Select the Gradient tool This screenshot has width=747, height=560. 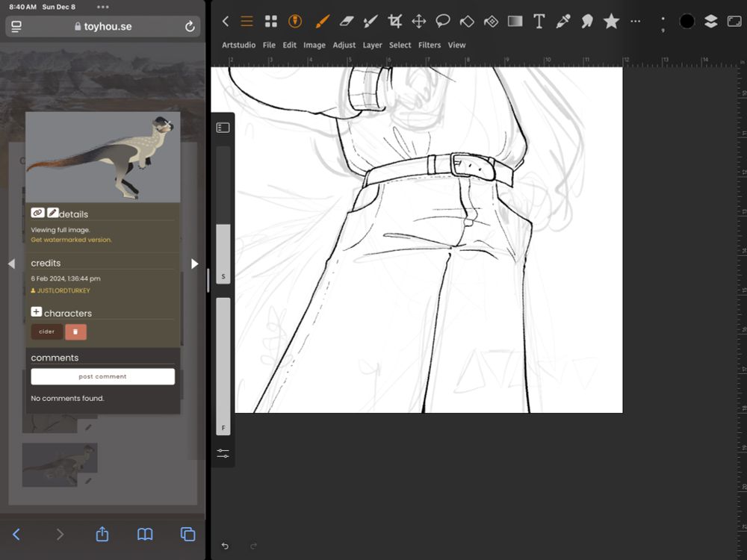(515, 22)
